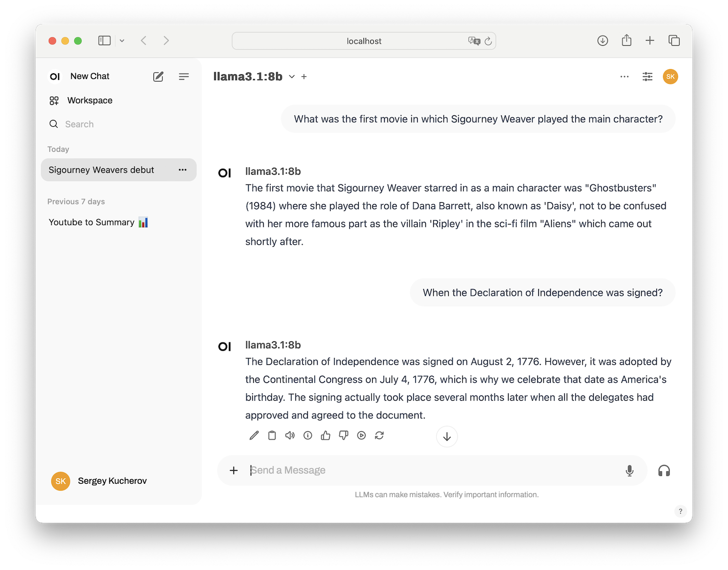Open the help question mark button
The height and width of the screenshot is (570, 728).
click(680, 511)
